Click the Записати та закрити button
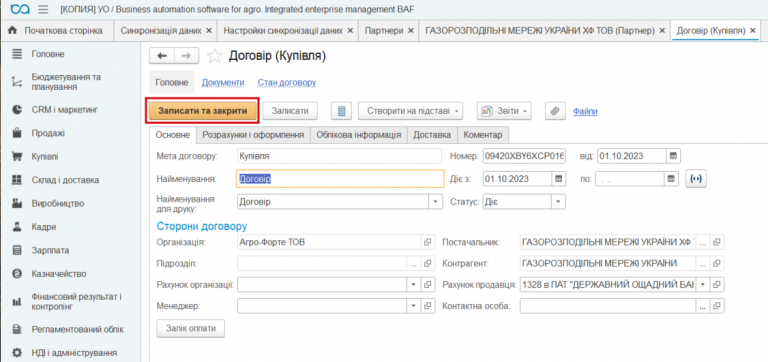Viewport: 768px width, 362px height. click(x=202, y=111)
